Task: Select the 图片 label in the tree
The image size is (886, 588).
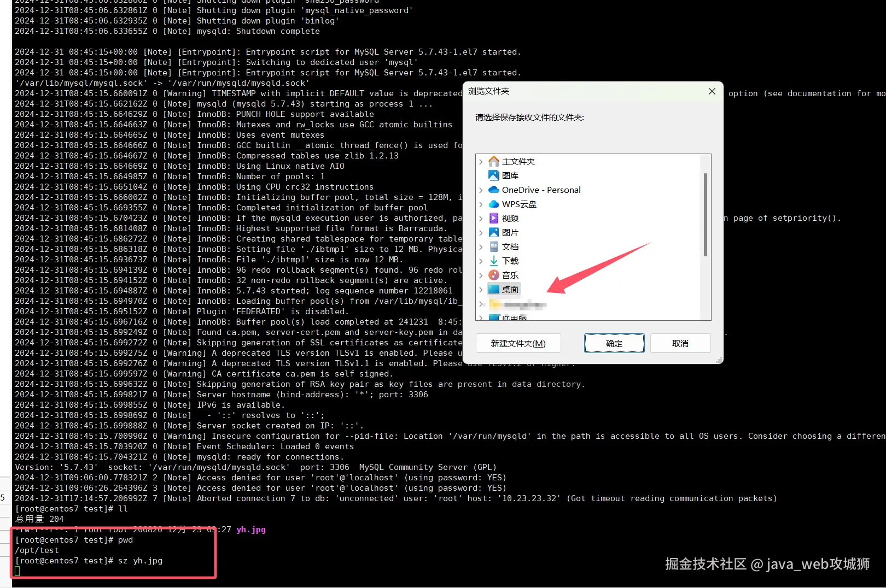Action: 510,232
